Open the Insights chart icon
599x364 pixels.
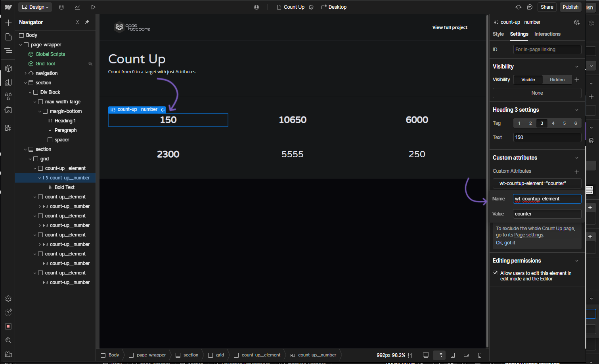tap(77, 7)
